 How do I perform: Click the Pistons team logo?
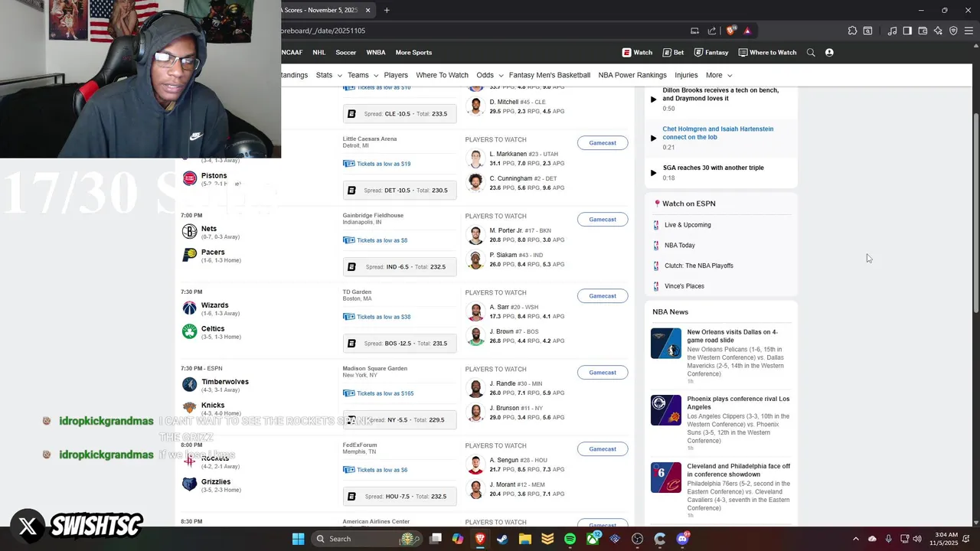tap(189, 178)
